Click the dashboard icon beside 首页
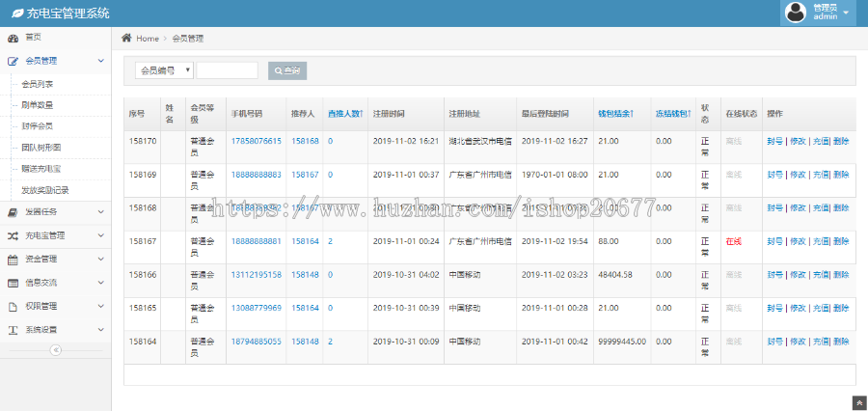This screenshot has height=411, width=868. point(13,38)
